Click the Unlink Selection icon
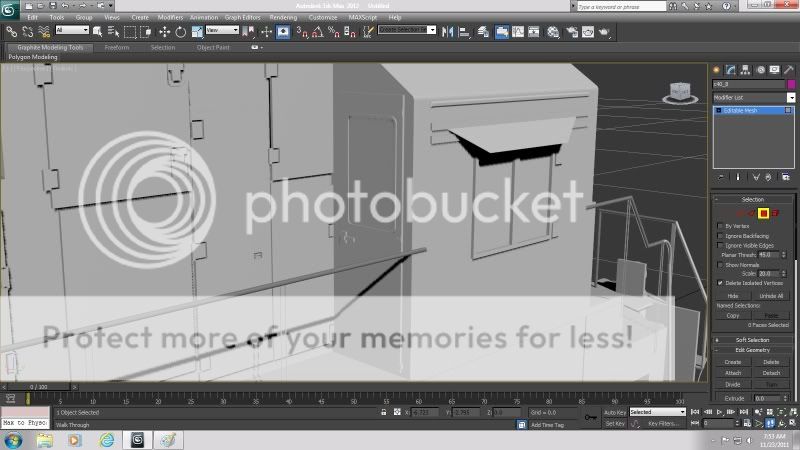Screen dimensions: 800x450 (28, 32)
